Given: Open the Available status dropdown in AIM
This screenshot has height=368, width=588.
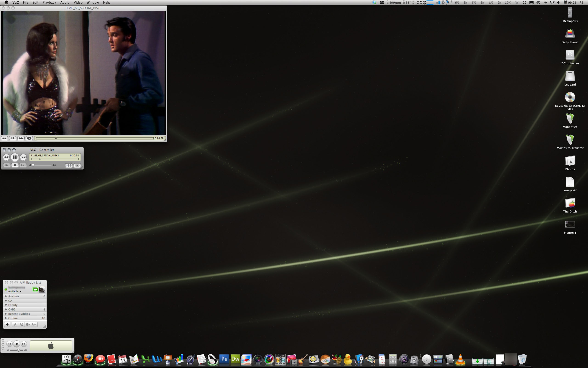Looking at the screenshot, I should click(15, 291).
